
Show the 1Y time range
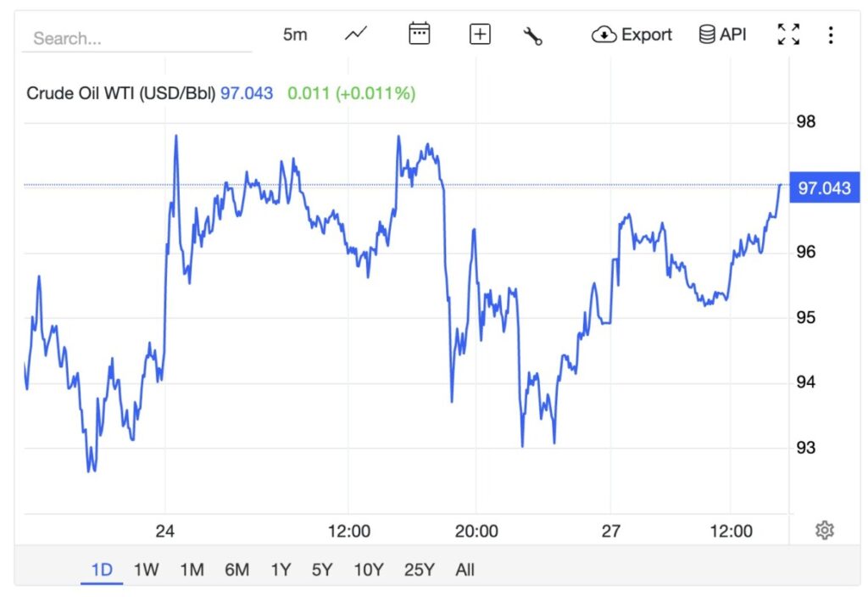(279, 570)
